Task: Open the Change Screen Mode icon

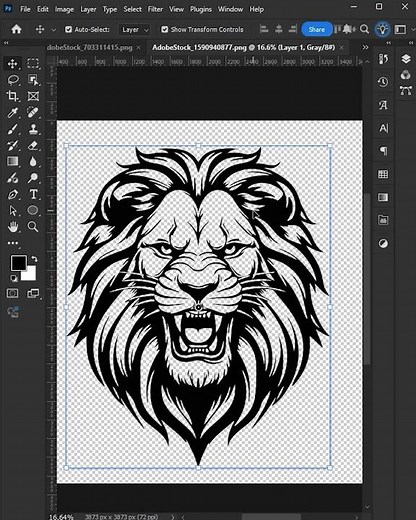Action: 33,293
